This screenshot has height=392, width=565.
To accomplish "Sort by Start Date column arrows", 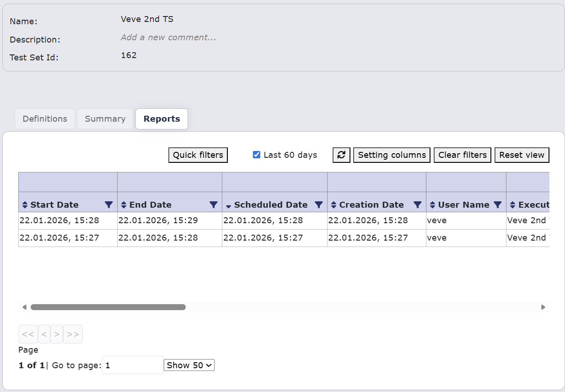I will pyautogui.click(x=25, y=205).
